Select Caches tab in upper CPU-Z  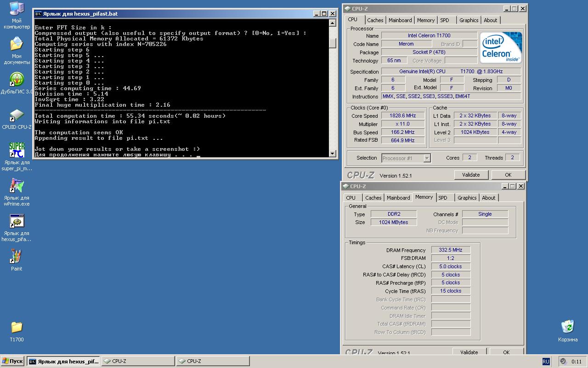(x=375, y=20)
